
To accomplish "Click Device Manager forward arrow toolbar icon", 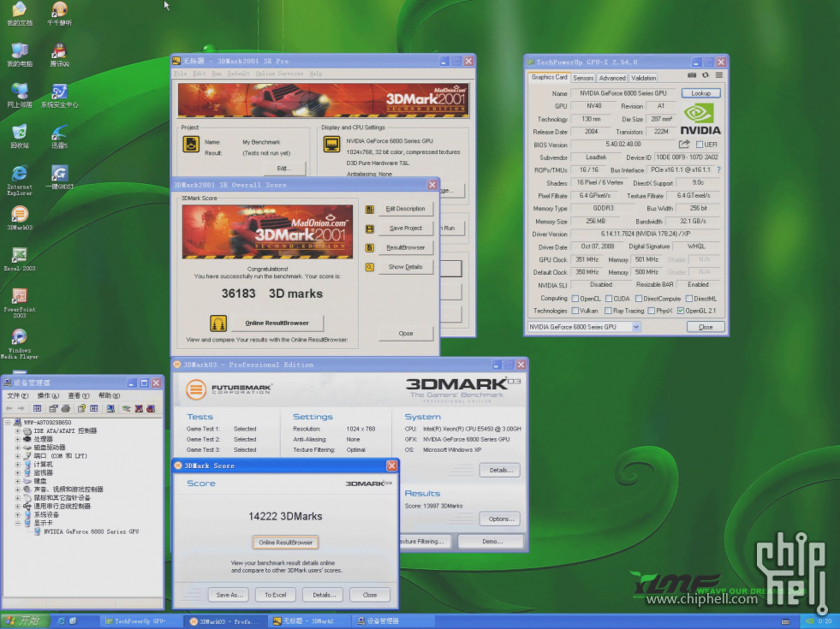I will tap(21, 408).
